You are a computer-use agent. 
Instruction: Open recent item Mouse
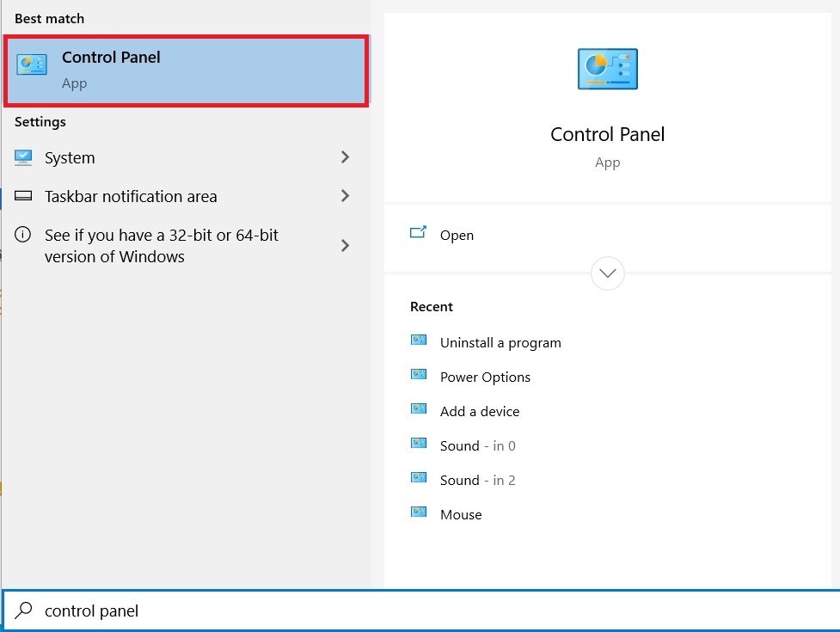[461, 515]
